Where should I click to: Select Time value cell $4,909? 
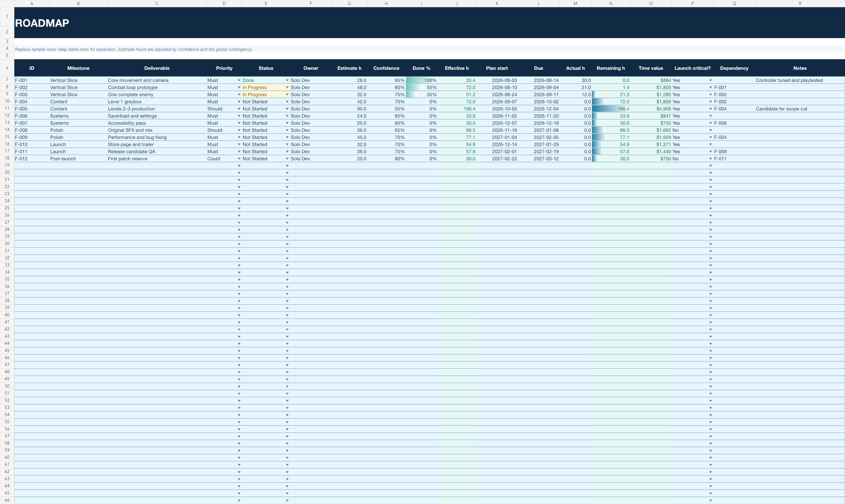[x=651, y=109]
